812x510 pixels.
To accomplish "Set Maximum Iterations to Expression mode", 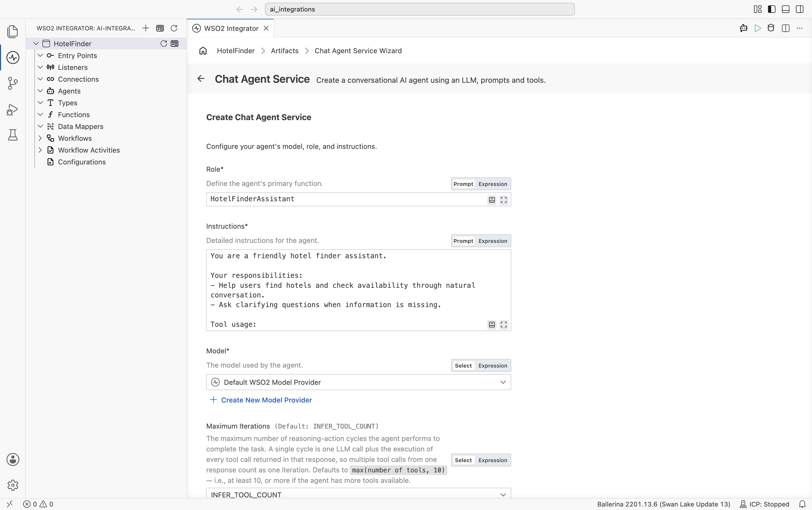I will 492,460.
